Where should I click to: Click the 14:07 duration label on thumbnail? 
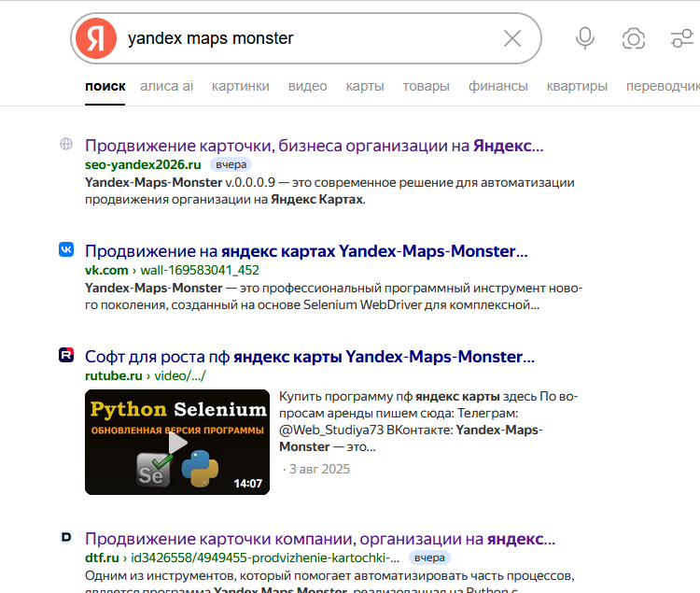pyautogui.click(x=247, y=483)
